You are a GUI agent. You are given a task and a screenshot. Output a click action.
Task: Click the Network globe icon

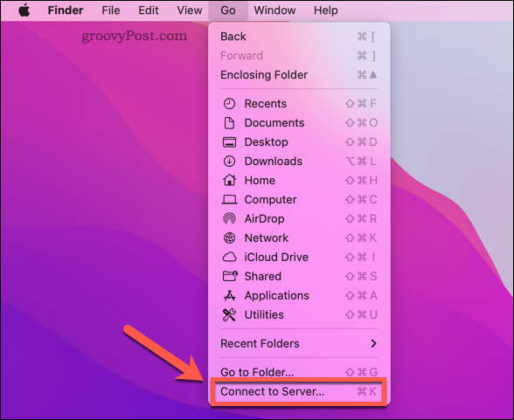click(x=229, y=238)
